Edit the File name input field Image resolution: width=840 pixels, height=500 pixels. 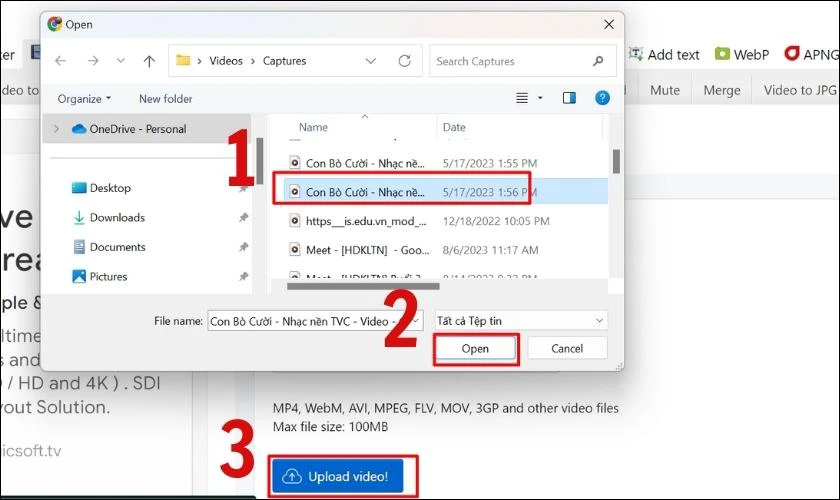(x=315, y=321)
